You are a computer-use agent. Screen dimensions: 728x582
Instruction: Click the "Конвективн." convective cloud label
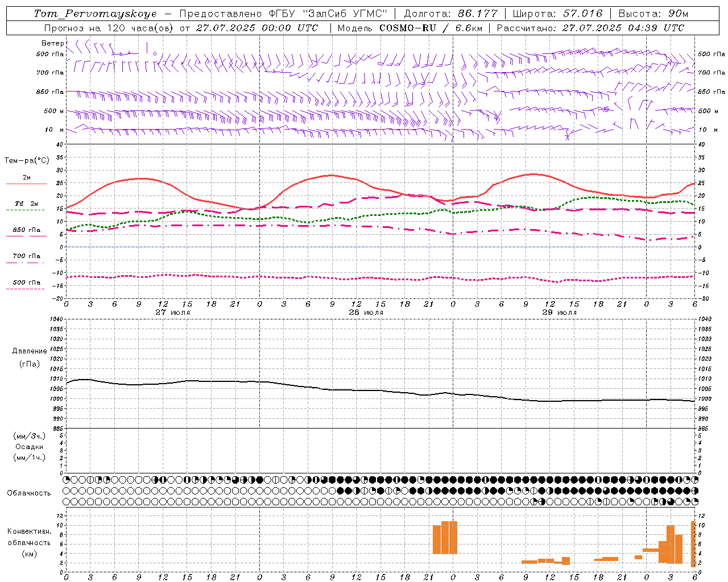pyautogui.click(x=30, y=531)
